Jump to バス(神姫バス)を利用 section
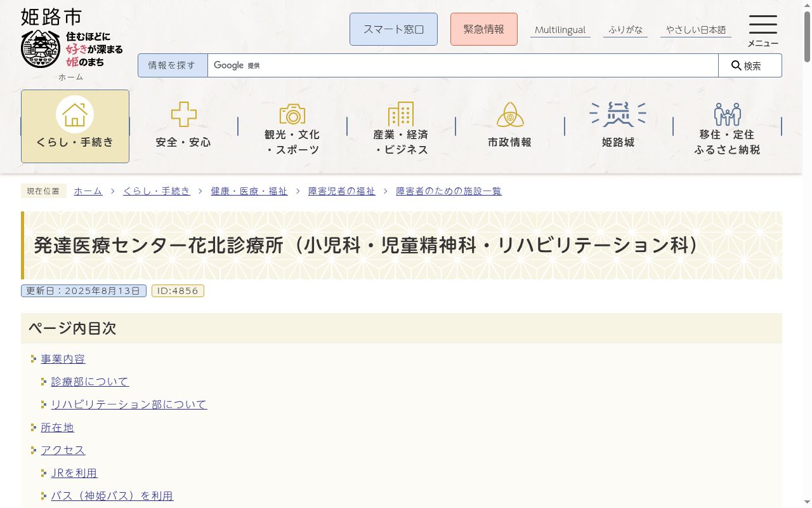 (112, 496)
